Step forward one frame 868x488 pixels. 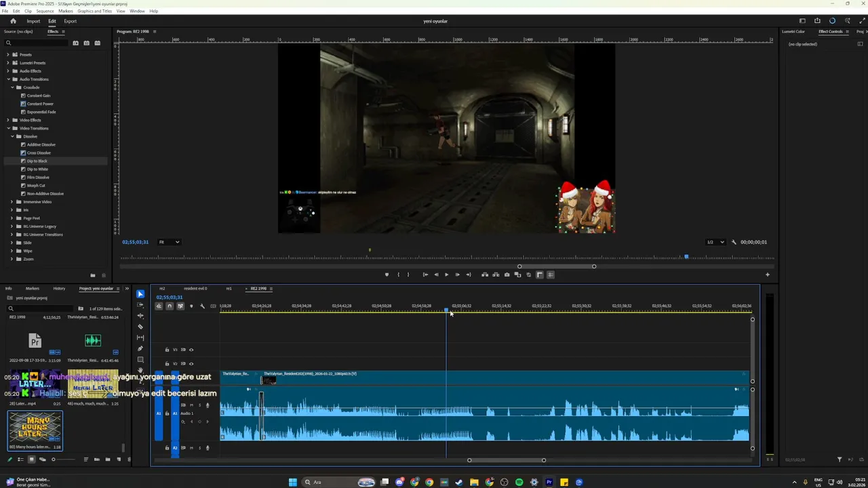tap(457, 274)
